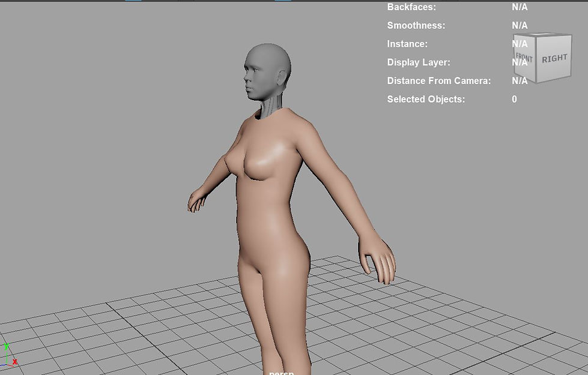Click the "Smoothness:" heads-up label
The width and height of the screenshot is (588, 375).
click(x=416, y=25)
